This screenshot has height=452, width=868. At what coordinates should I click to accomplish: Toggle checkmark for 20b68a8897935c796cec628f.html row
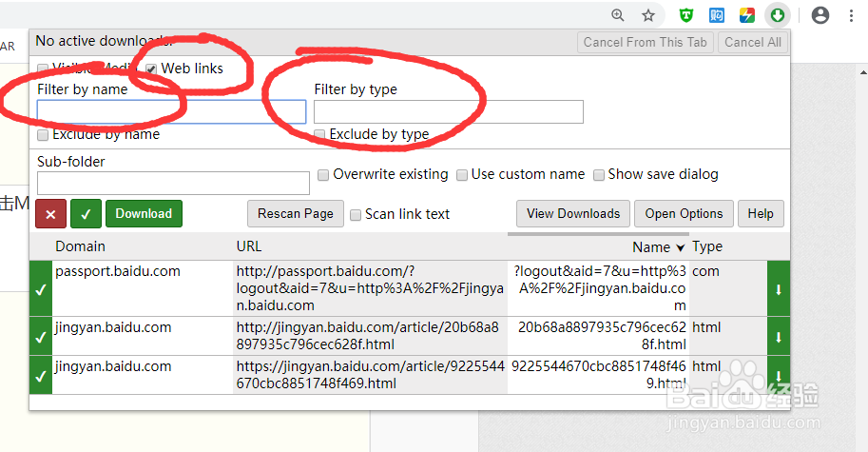[41, 336]
